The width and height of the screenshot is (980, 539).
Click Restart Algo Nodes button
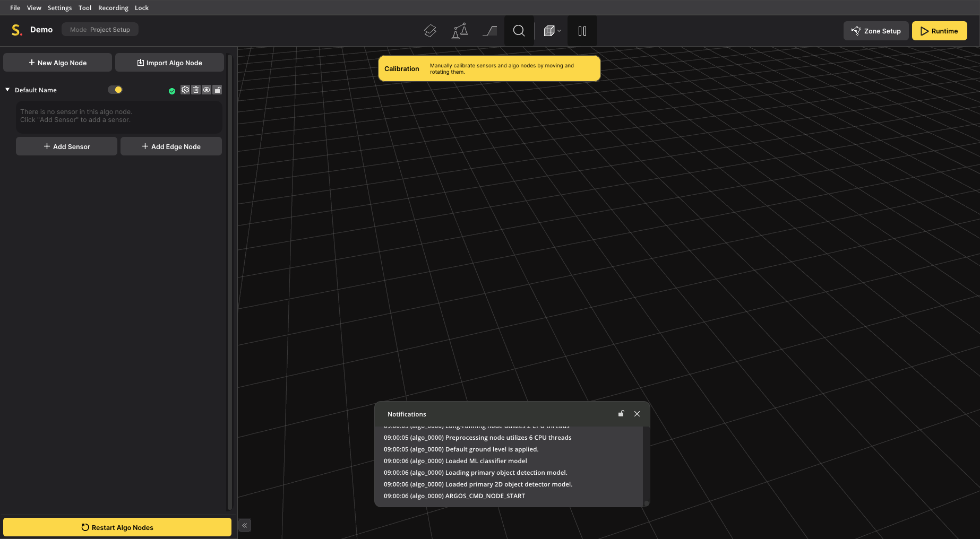point(117,527)
